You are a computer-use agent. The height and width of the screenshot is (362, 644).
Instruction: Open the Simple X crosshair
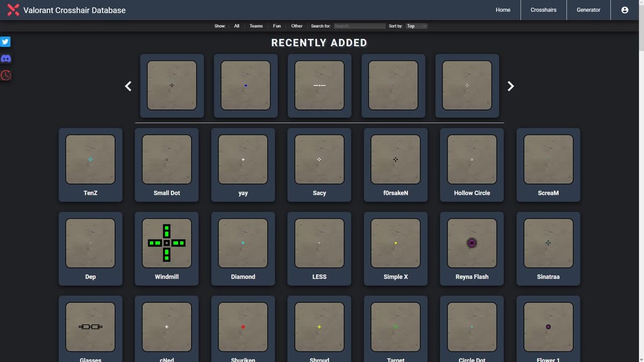396,249
